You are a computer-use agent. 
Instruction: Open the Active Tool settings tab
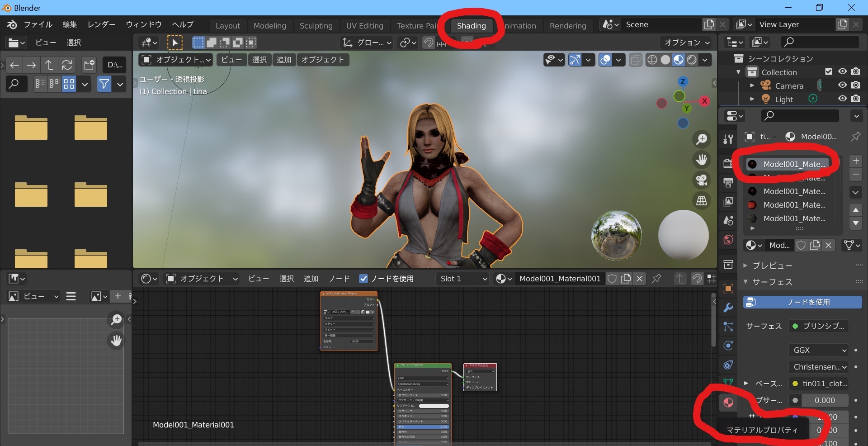click(x=728, y=139)
